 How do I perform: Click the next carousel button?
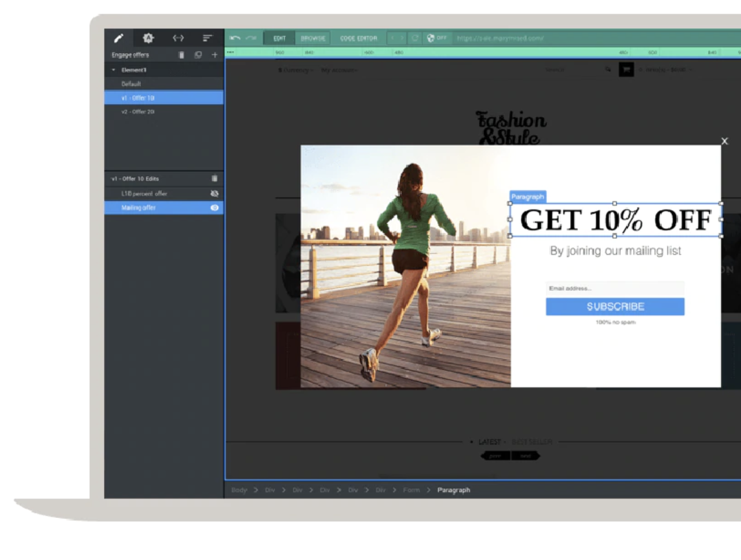(x=526, y=455)
